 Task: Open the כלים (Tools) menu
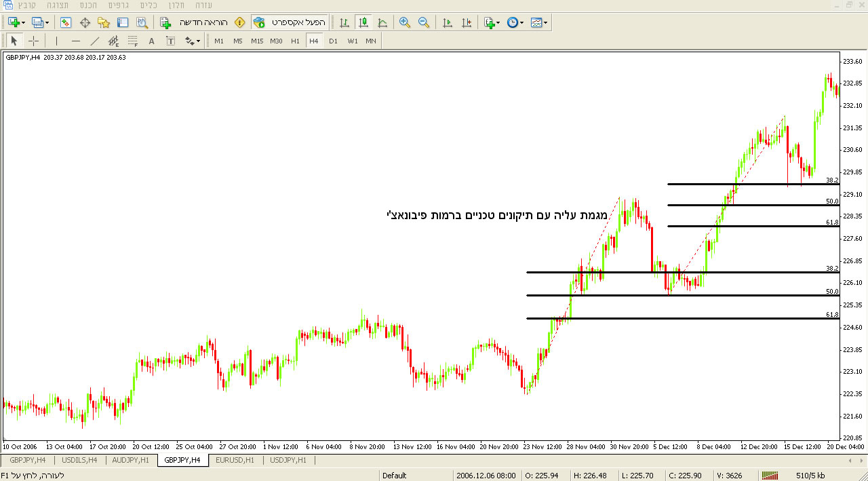[148, 5]
